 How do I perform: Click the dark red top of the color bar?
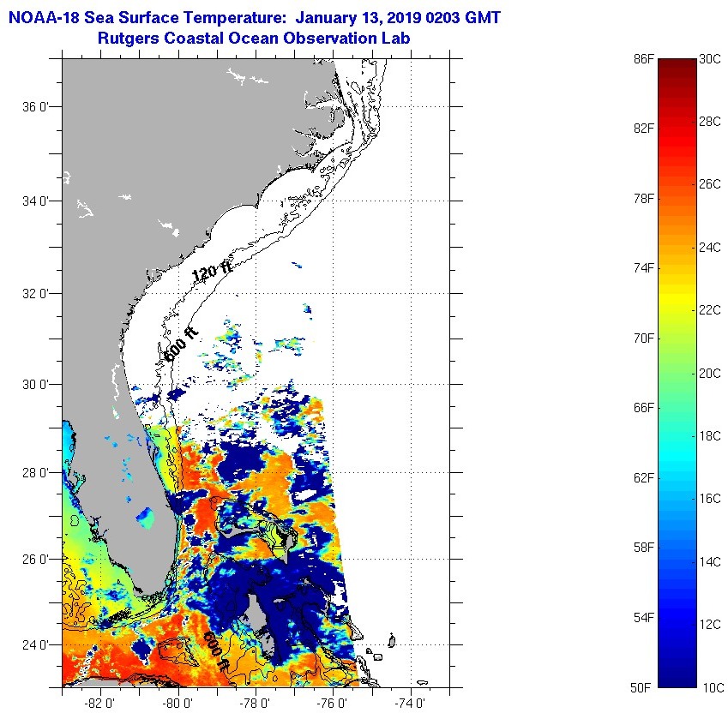[x=677, y=63]
